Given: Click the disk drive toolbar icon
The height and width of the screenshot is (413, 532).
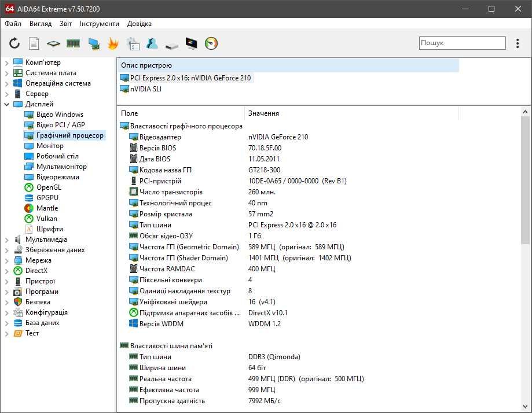Looking at the screenshot, I should pyautogui.click(x=172, y=45).
